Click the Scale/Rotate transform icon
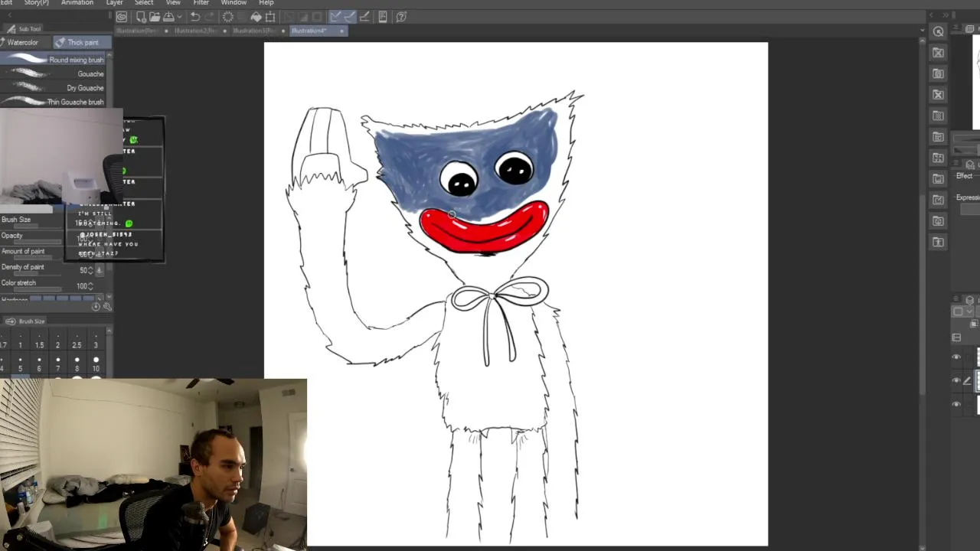The height and width of the screenshot is (551, 980). click(x=269, y=17)
